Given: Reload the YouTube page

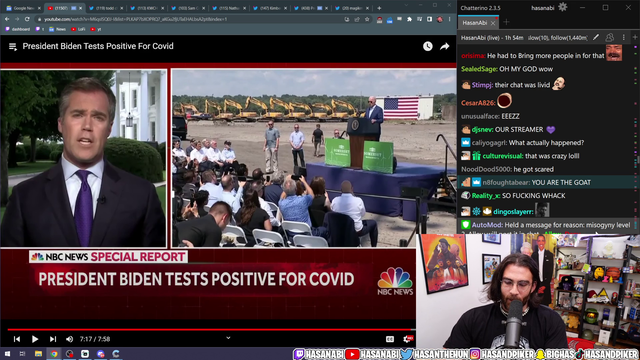Looking at the screenshot, I should [27, 19].
